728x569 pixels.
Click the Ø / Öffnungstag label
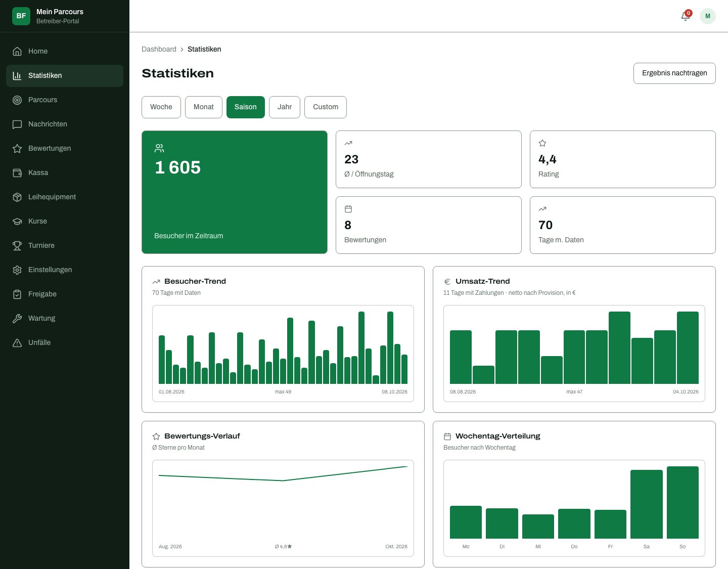369,174
